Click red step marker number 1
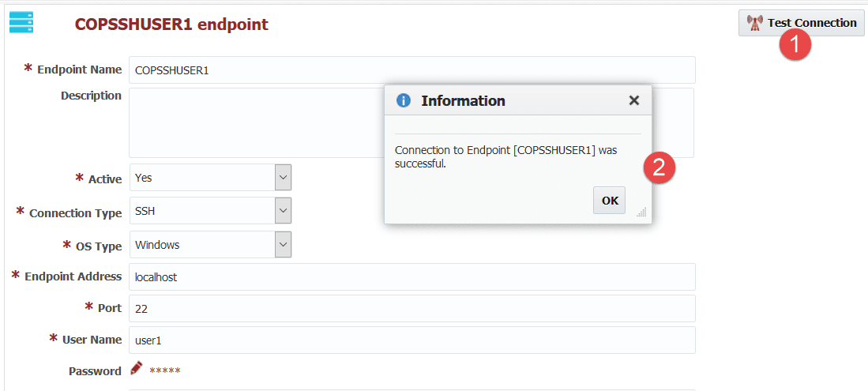Screen dimensions: 868x391 point(795,45)
